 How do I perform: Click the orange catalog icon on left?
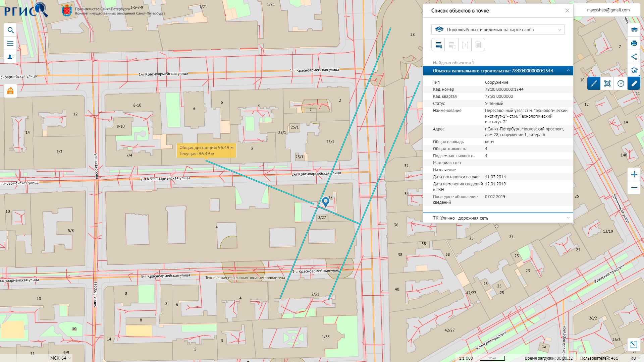(10, 91)
